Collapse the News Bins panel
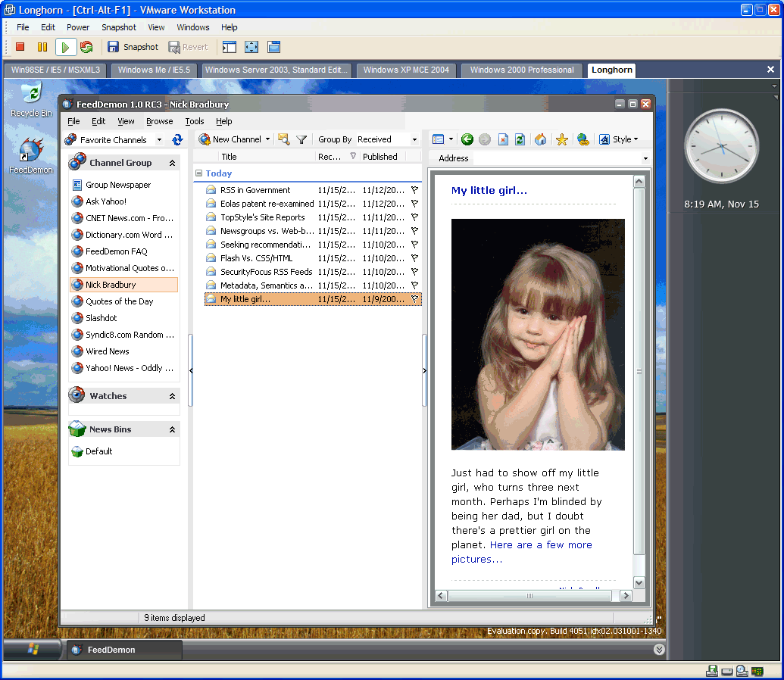Screen dimensions: 784x680 [x=172, y=429]
